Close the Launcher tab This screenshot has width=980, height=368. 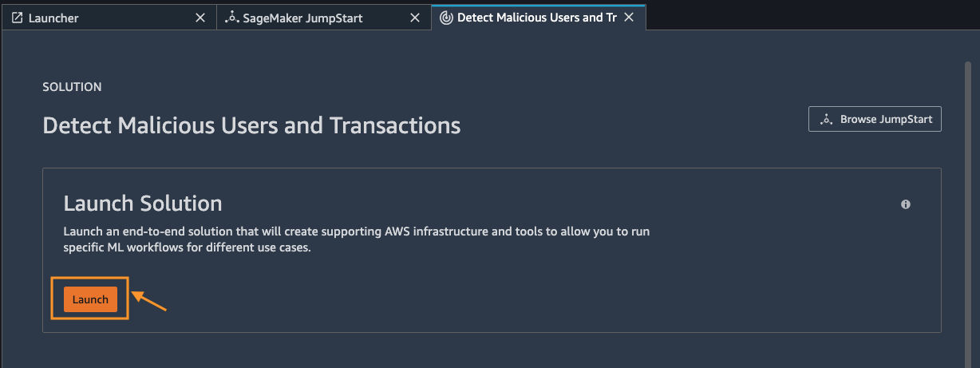tap(200, 18)
